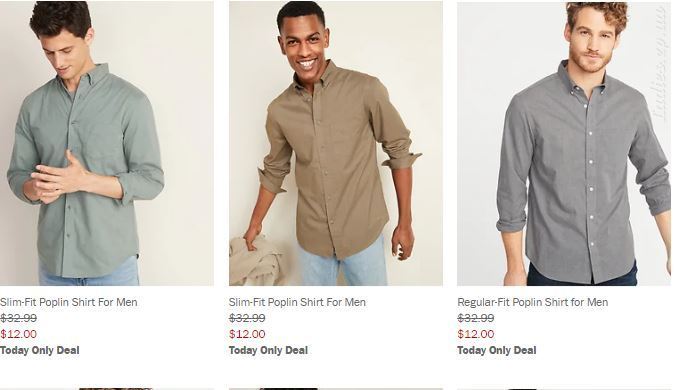This screenshot has width=674, height=390.
Task: Open the partially visible bottom-middle product image
Action: coord(336,389)
